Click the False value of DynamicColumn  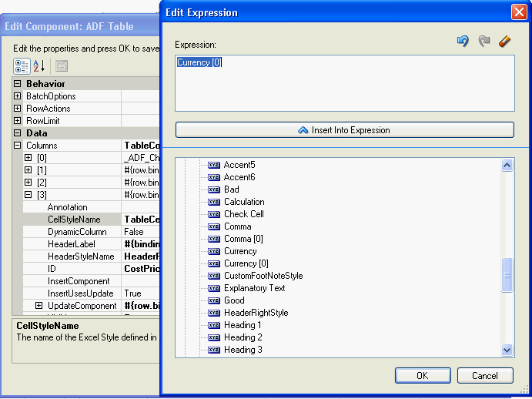click(134, 232)
